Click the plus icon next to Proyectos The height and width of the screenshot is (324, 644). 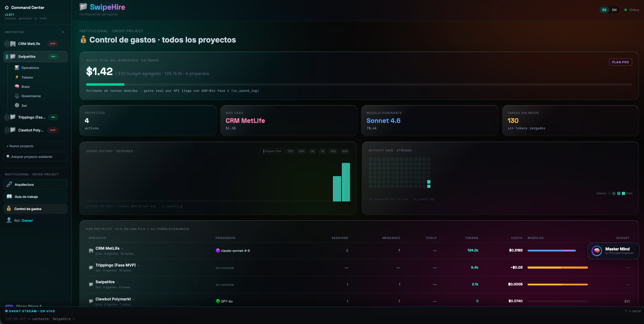(63, 32)
